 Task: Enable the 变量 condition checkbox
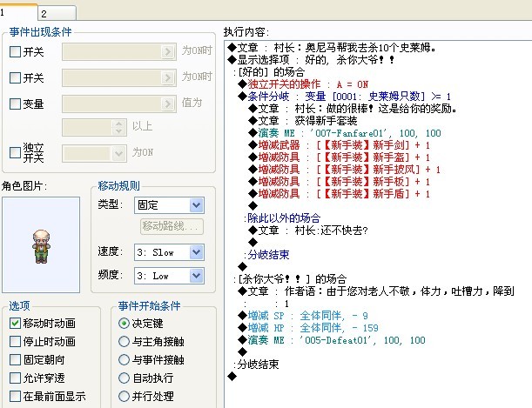coord(15,104)
